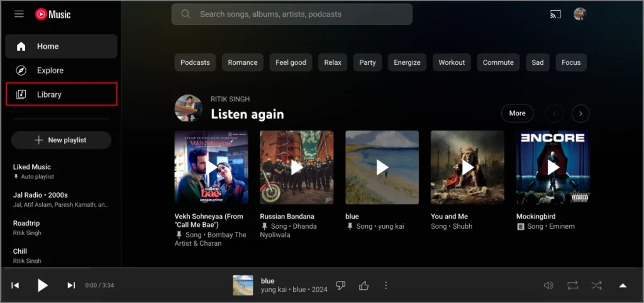Screen dimensions: 644x303
Task: Skip to next track
Action: tap(71, 285)
